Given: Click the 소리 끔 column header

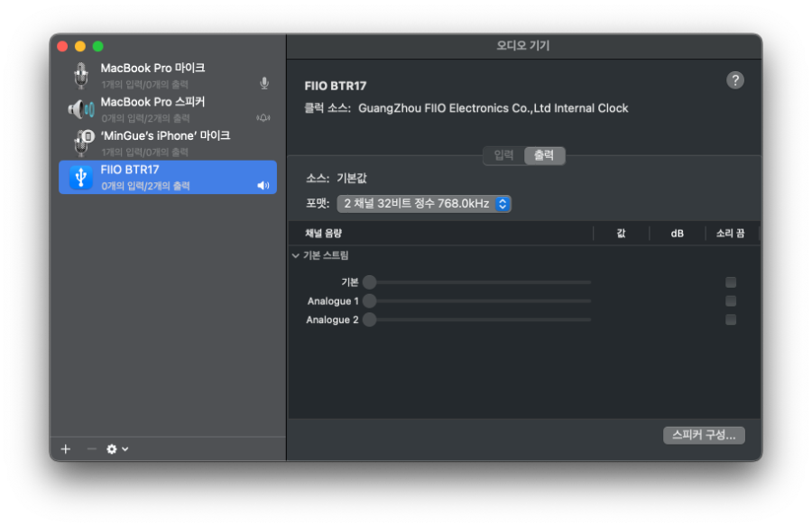Looking at the screenshot, I should [x=730, y=233].
